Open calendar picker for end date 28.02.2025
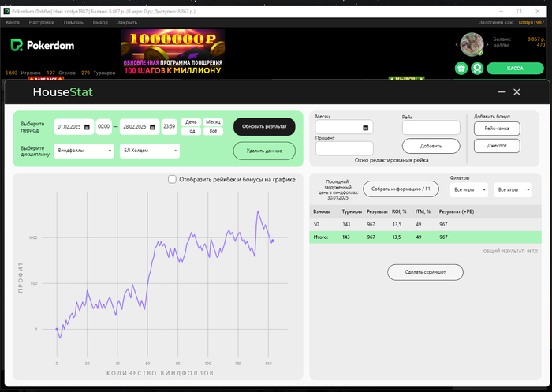 152,127
